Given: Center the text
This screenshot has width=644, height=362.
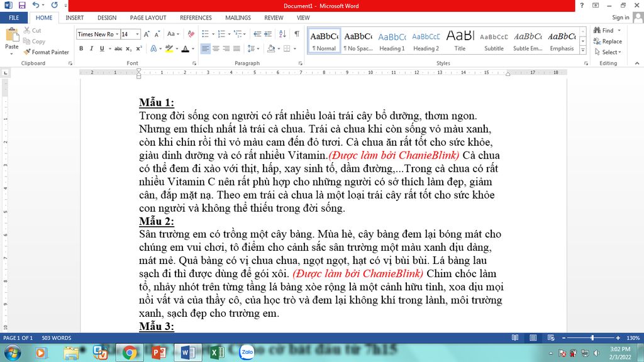Looking at the screenshot, I should [x=216, y=48].
